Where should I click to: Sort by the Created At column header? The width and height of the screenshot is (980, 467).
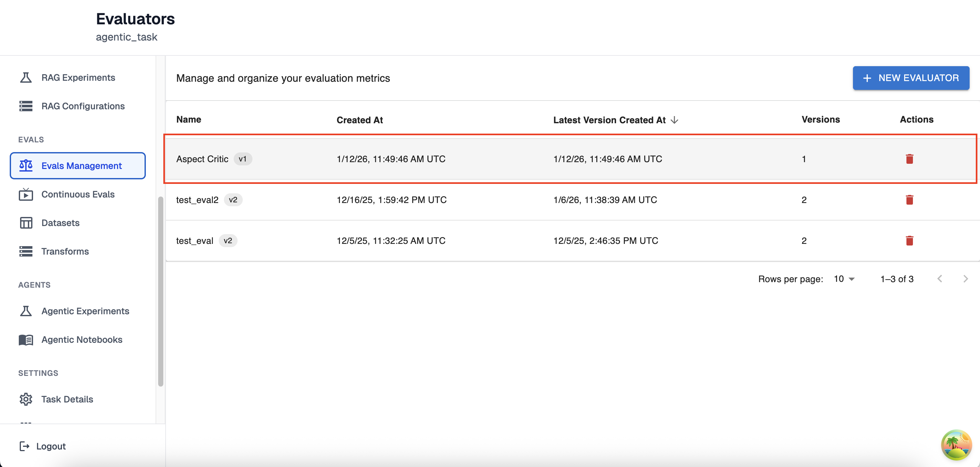click(x=359, y=120)
